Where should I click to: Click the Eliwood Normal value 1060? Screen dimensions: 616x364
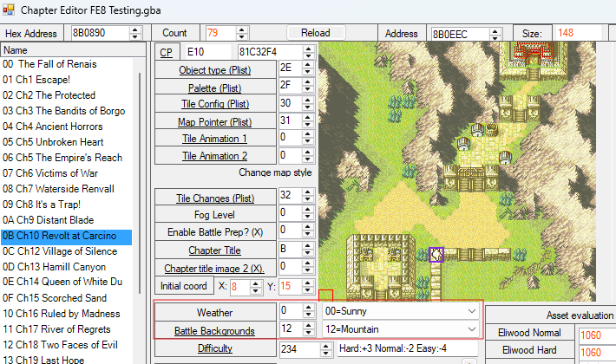[597, 335]
